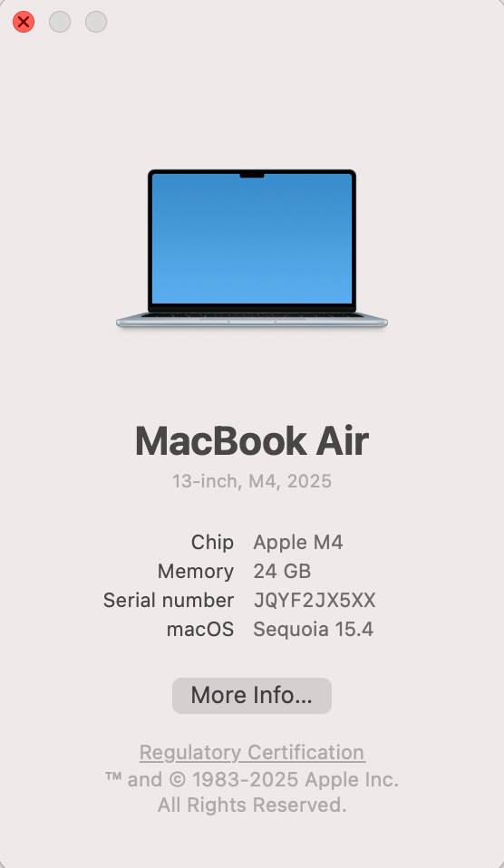Select the 13-inch, M4, 2025 subtitle
504x868 pixels.
pyautogui.click(x=252, y=481)
